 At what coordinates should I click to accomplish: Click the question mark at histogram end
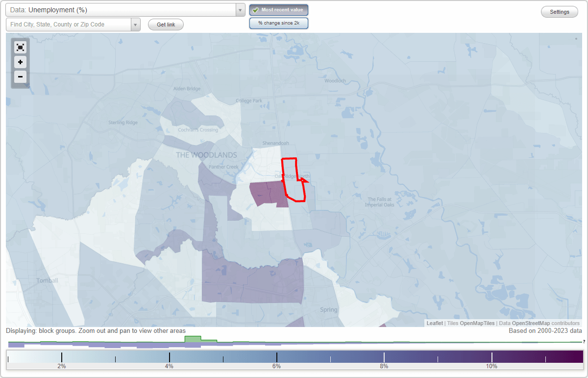[x=584, y=342]
